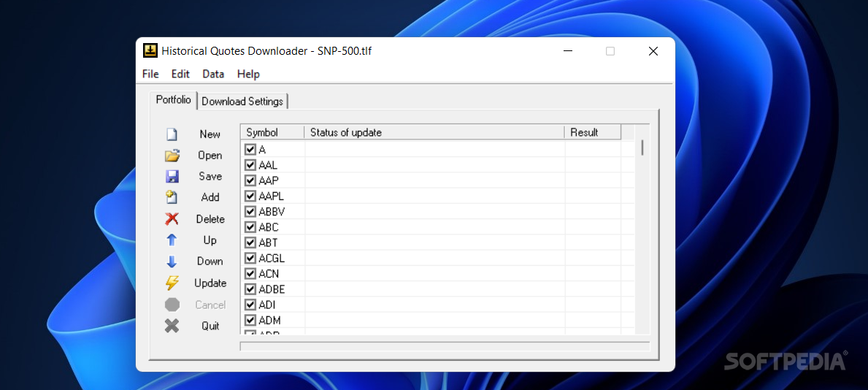
Task: Uncheck the AAL checkbox
Action: coord(250,165)
